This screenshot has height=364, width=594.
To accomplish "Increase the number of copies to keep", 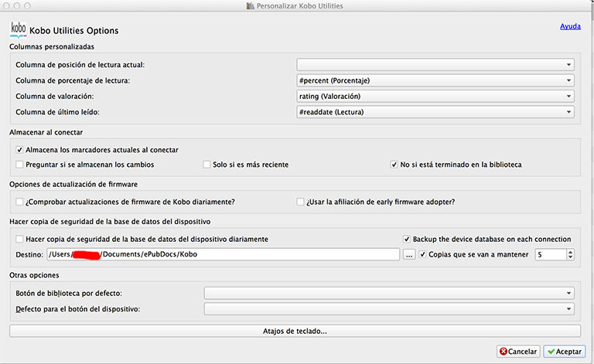I will (571, 251).
